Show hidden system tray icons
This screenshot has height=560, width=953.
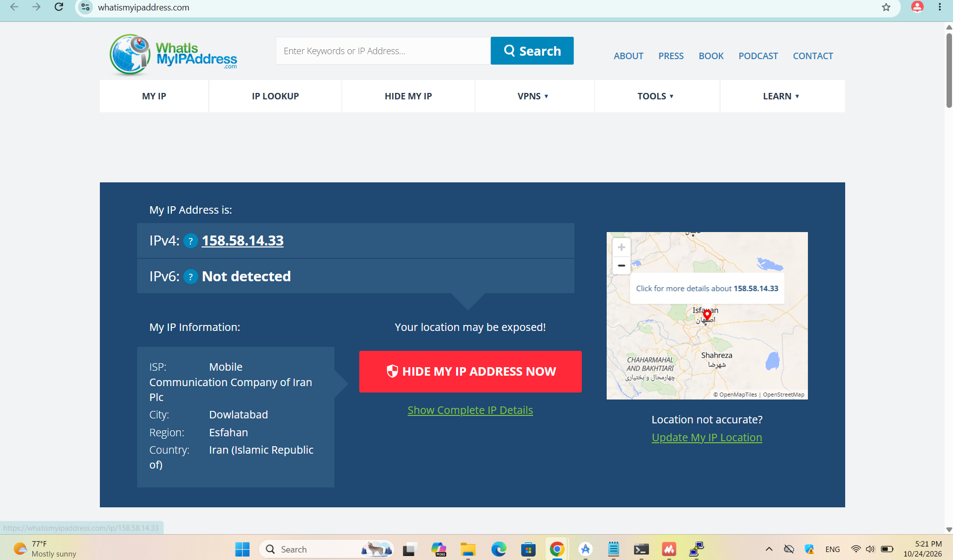coord(769,549)
